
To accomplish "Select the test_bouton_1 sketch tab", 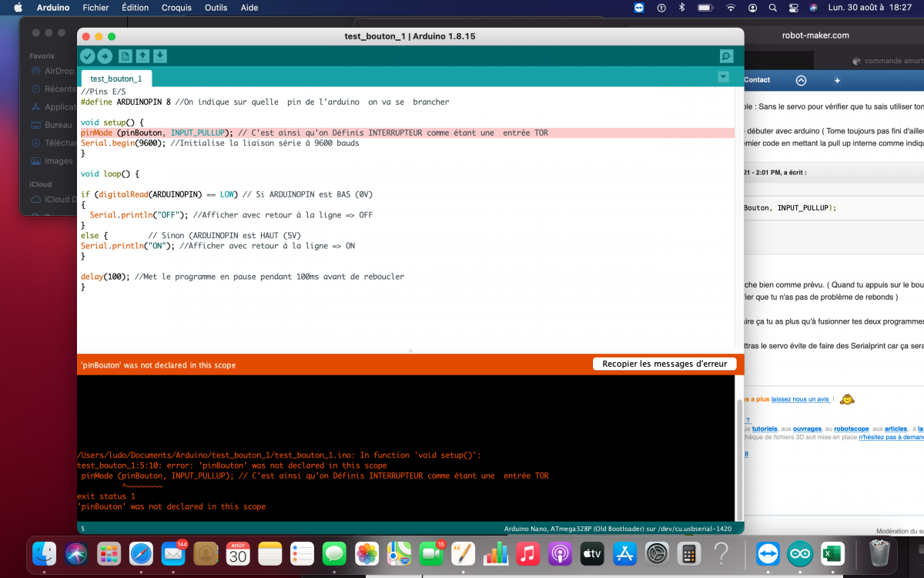I will [116, 79].
